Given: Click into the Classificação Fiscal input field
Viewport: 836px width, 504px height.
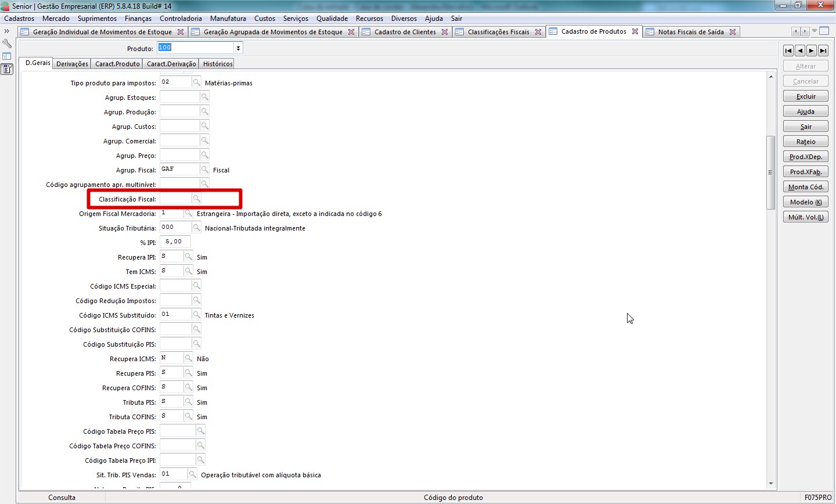Looking at the screenshot, I should [x=176, y=199].
